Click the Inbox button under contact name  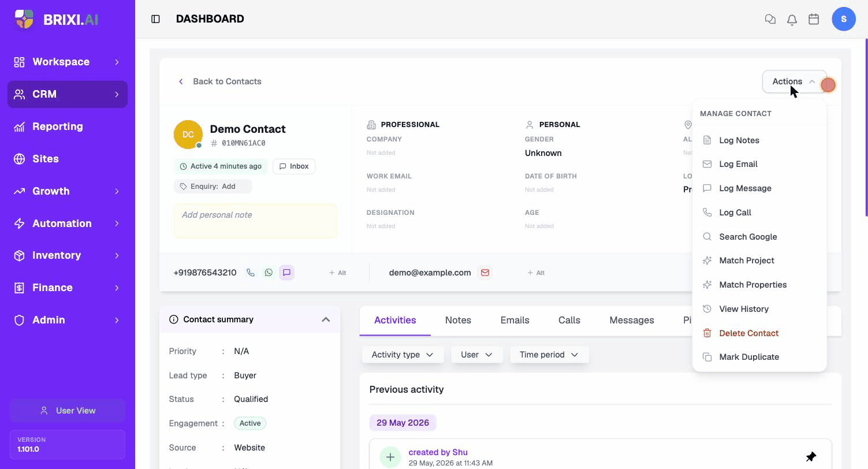tap(294, 166)
